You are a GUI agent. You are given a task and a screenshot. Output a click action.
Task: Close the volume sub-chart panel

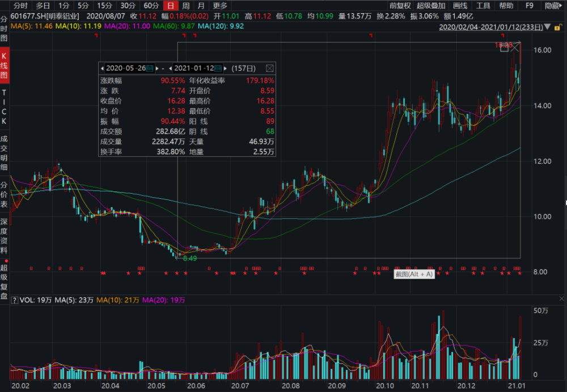tap(561, 299)
